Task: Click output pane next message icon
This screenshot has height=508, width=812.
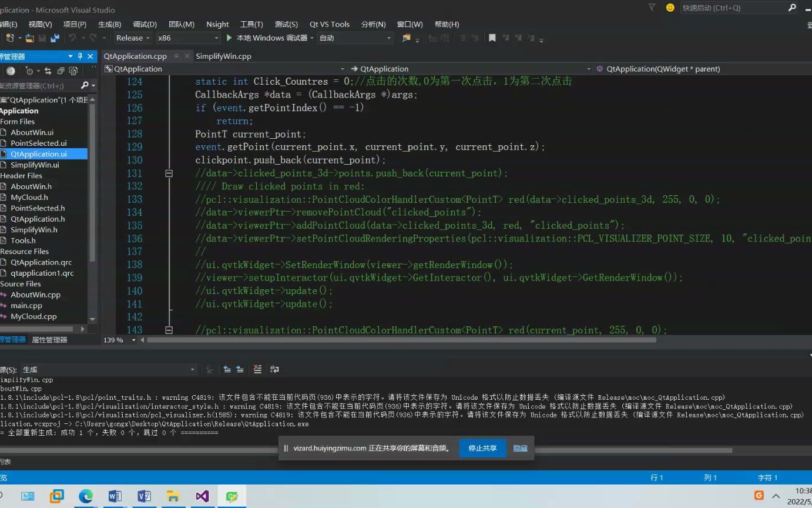Action: 240,369
